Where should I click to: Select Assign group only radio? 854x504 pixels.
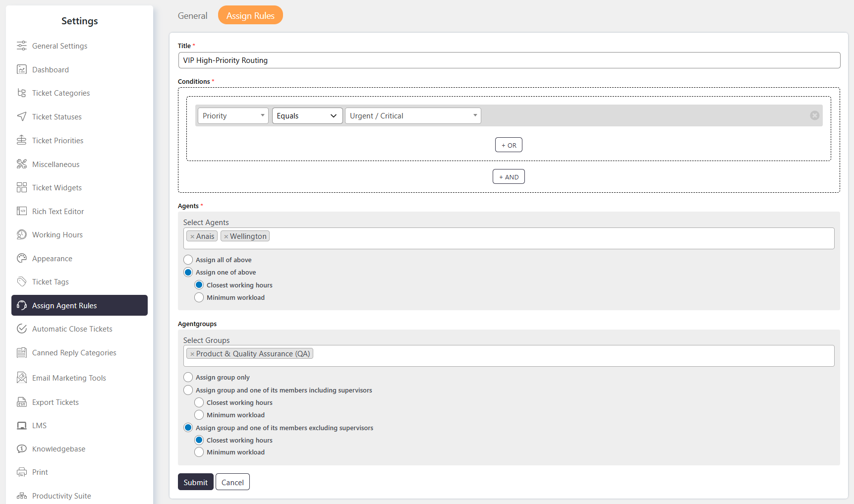click(188, 377)
